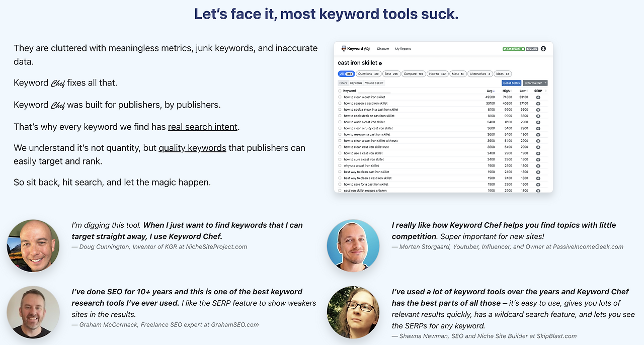Follow the quality keywords link

pyautogui.click(x=193, y=148)
